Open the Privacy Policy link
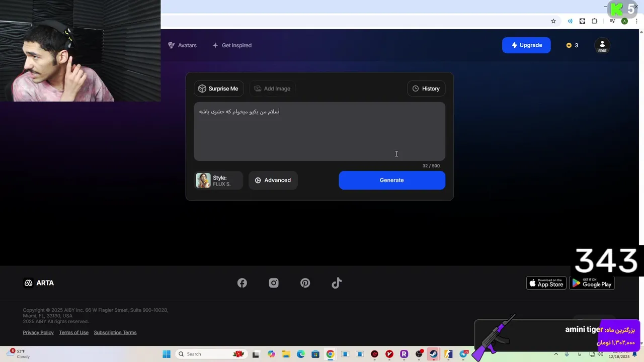 (x=38, y=332)
